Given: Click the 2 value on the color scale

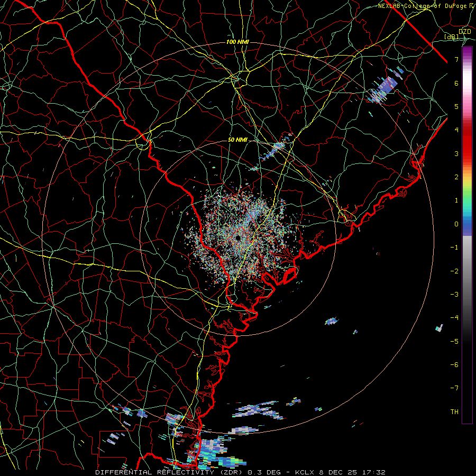Looking at the screenshot, I should point(456,177).
